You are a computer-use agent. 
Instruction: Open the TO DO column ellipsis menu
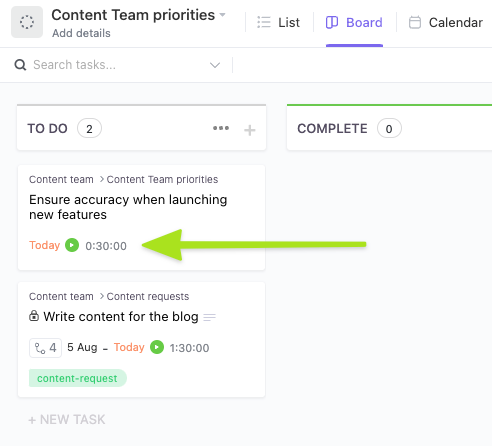tap(221, 128)
